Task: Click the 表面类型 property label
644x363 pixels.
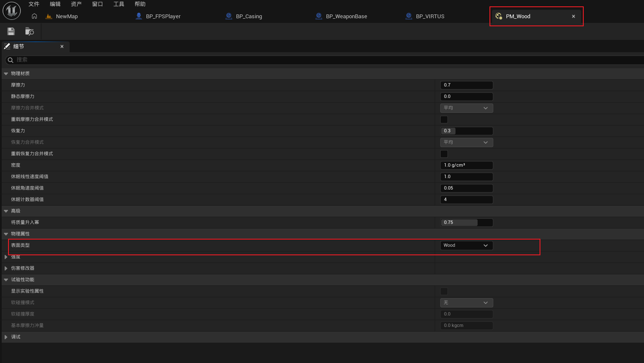Action: tap(20, 246)
